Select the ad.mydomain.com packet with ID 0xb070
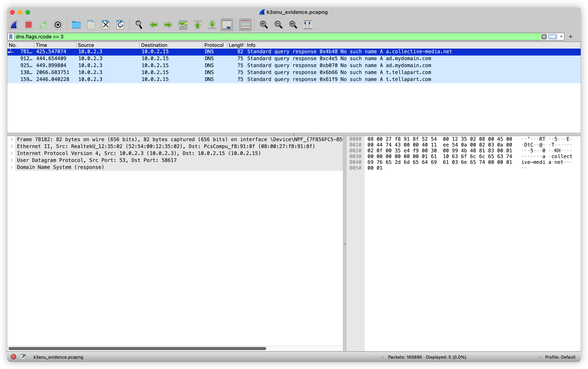 pyautogui.click(x=294, y=65)
